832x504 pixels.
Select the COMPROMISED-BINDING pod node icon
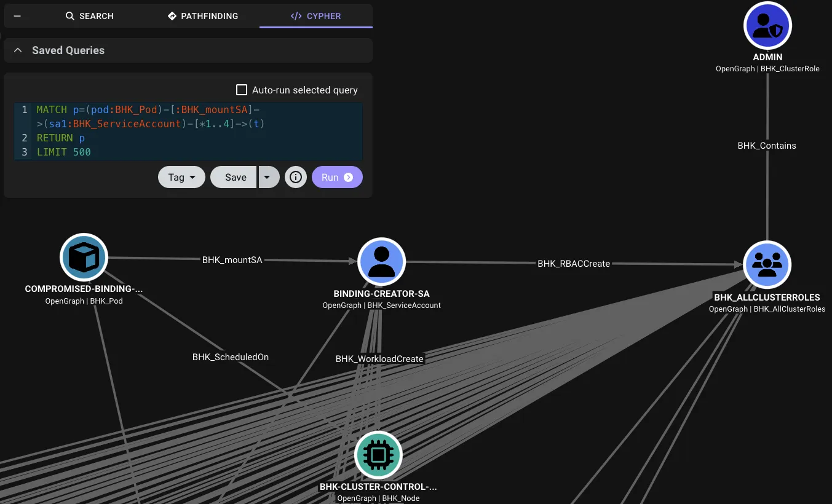[84, 258]
